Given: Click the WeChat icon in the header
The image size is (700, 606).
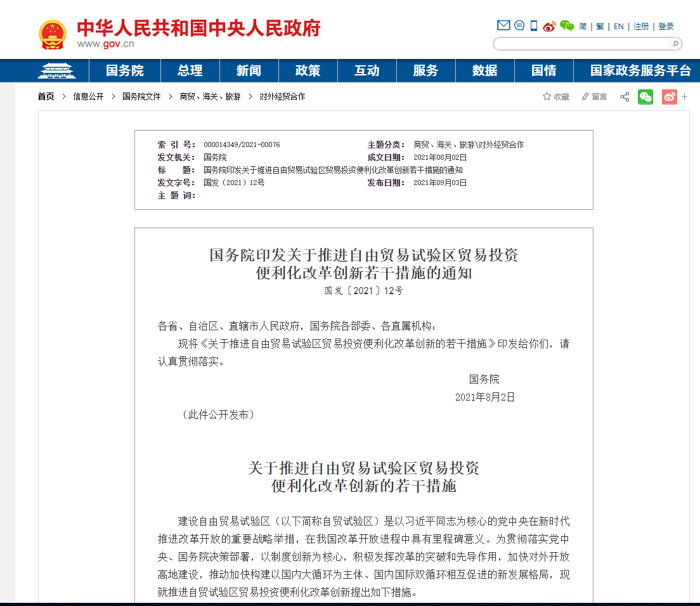Looking at the screenshot, I should point(567,26).
